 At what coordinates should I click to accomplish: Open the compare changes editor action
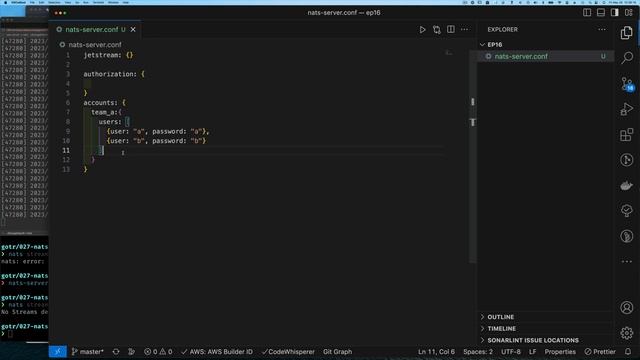click(x=437, y=29)
